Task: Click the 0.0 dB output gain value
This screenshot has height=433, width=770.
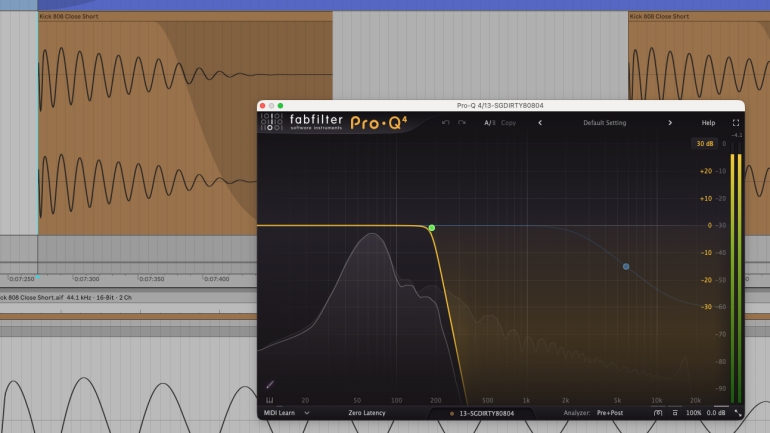Action: tap(716, 413)
